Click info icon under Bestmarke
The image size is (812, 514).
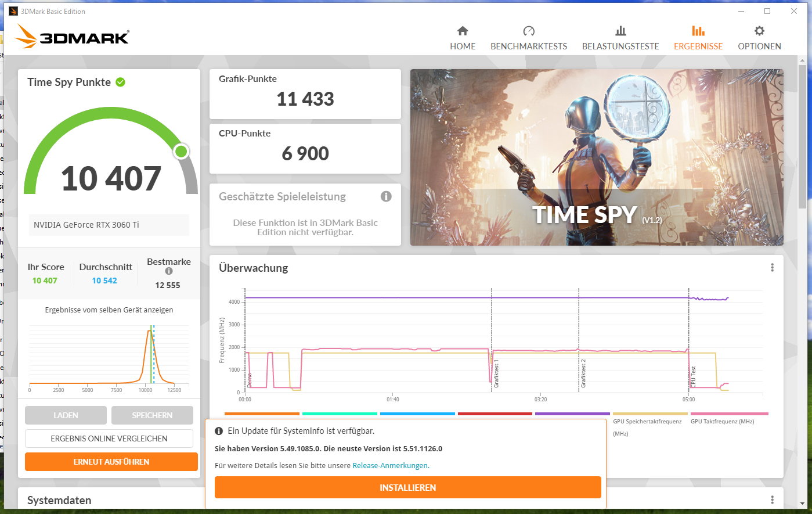coord(169,271)
